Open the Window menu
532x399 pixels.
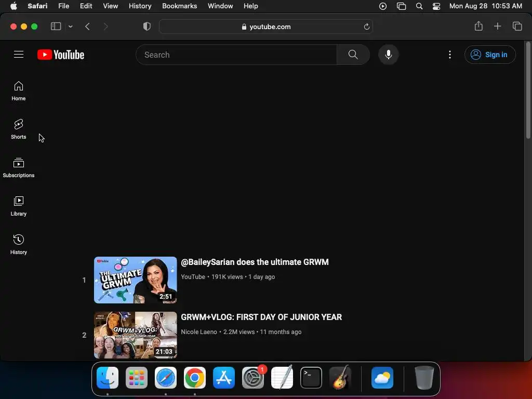coord(220,6)
